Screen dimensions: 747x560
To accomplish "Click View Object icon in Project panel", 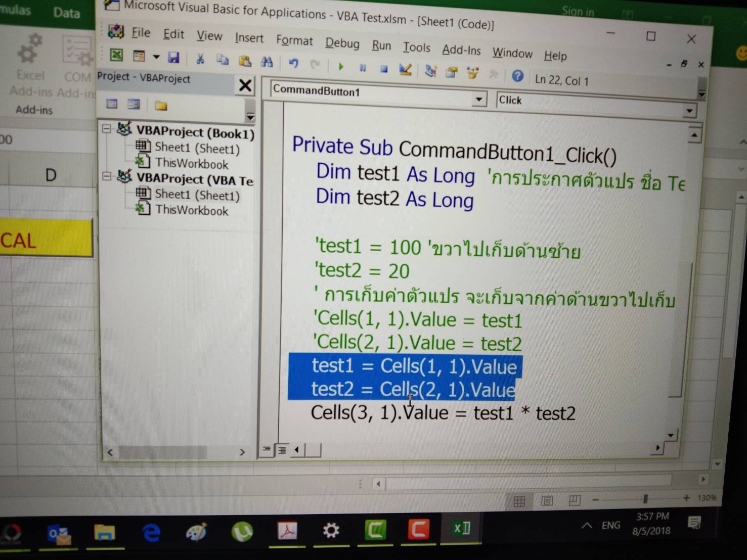I will (x=134, y=105).
